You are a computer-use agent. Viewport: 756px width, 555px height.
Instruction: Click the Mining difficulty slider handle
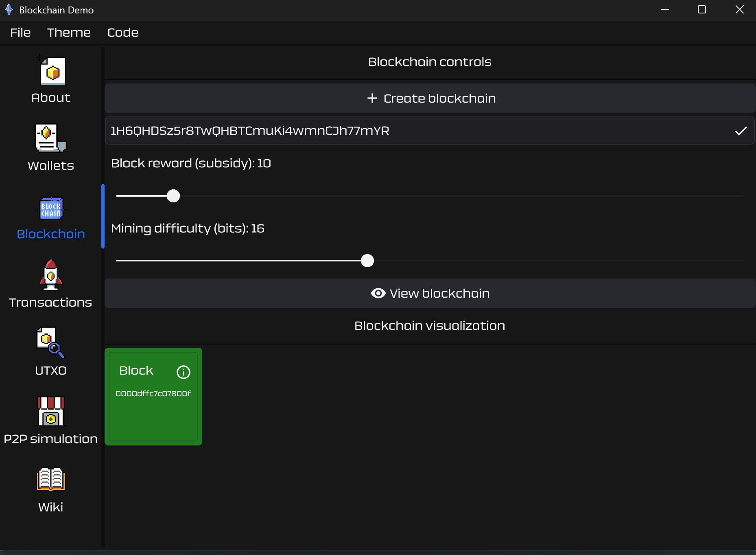(367, 261)
